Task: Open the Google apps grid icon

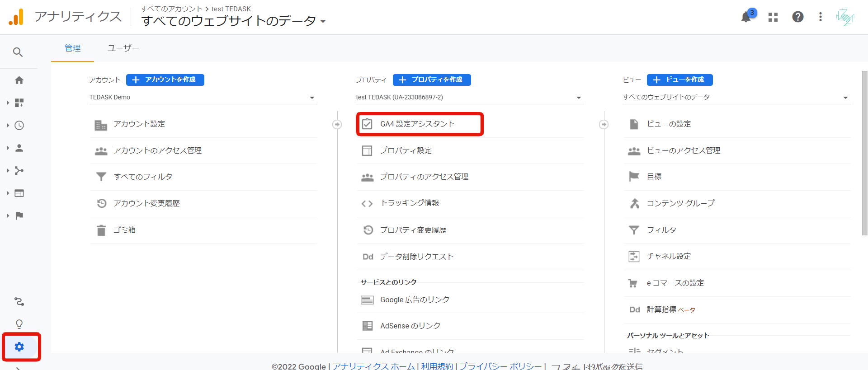Action: [773, 17]
